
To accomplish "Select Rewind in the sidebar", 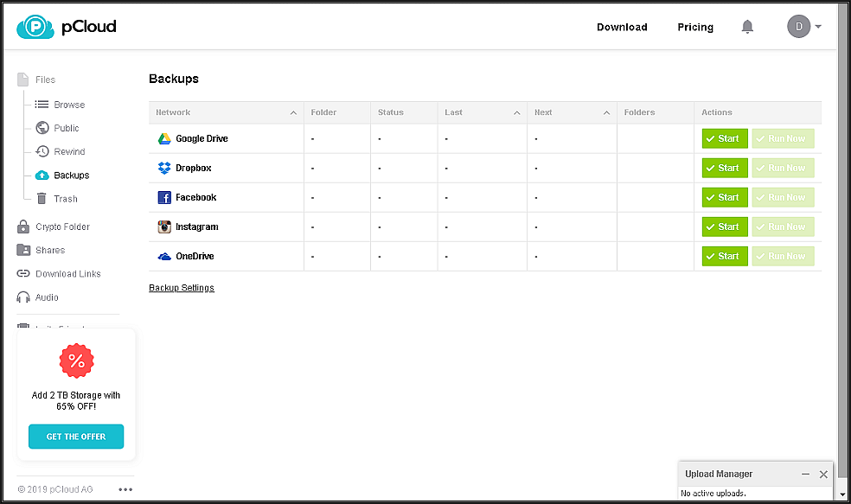I will tap(69, 151).
